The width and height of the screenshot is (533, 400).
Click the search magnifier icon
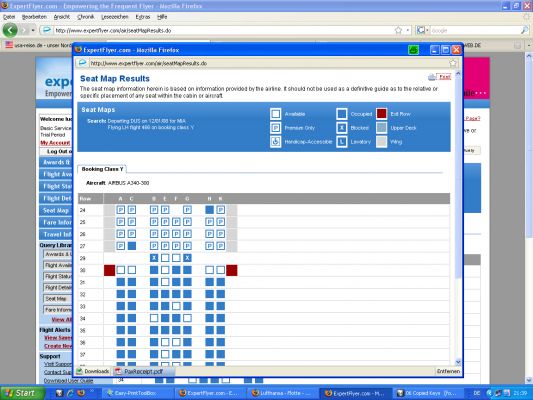point(524,31)
